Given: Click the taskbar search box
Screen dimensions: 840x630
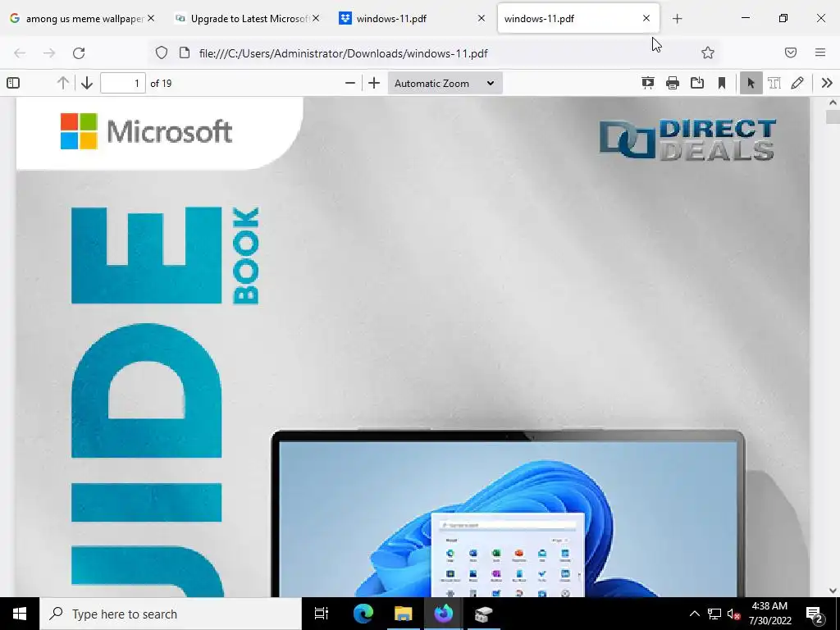Looking at the screenshot, I should [171, 614].
